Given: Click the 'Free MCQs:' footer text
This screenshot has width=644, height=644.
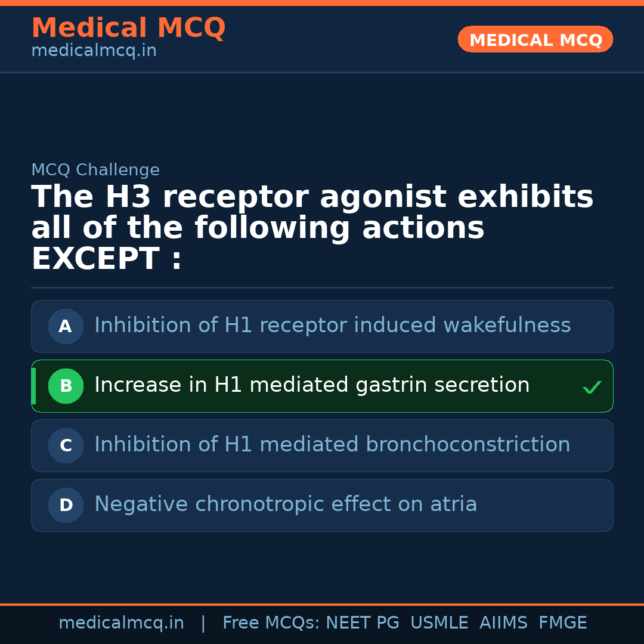Looking at the screenshot, I should tap(271, 623).
